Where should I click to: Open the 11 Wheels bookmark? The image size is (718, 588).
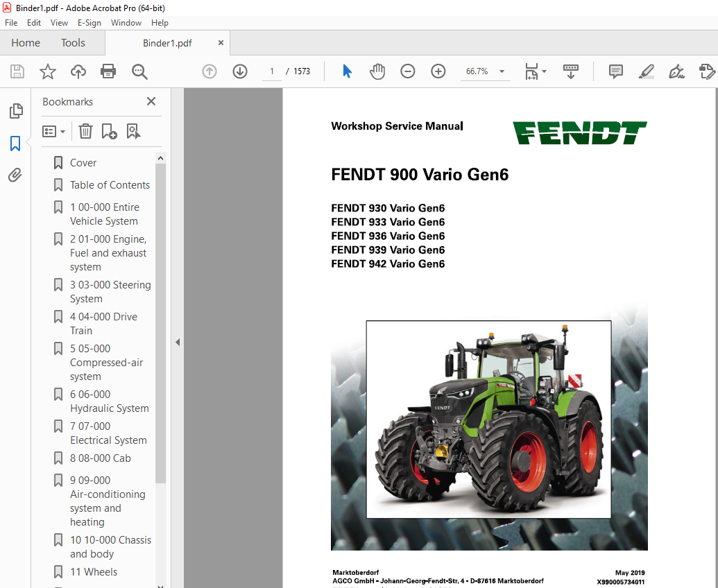(94, 572)
